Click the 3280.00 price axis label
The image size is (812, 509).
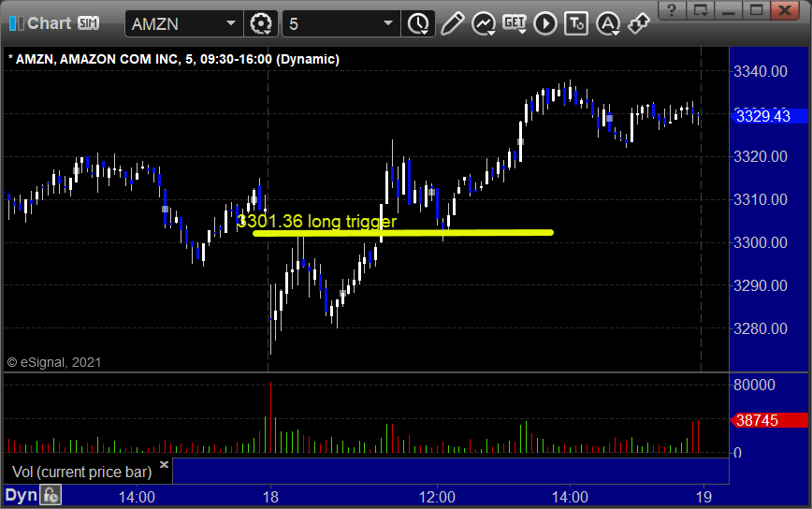pyautogui.click(x=761, y=328)
